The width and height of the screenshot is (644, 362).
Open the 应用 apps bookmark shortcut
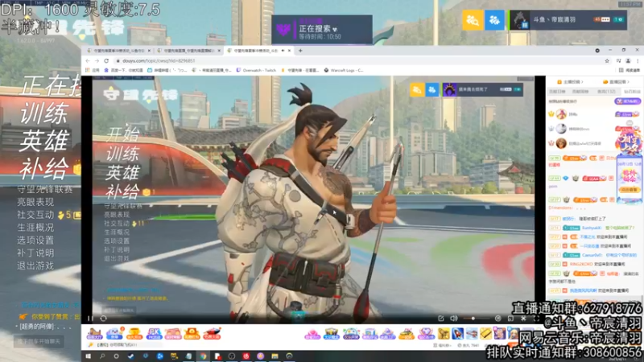tap(93, 70)
